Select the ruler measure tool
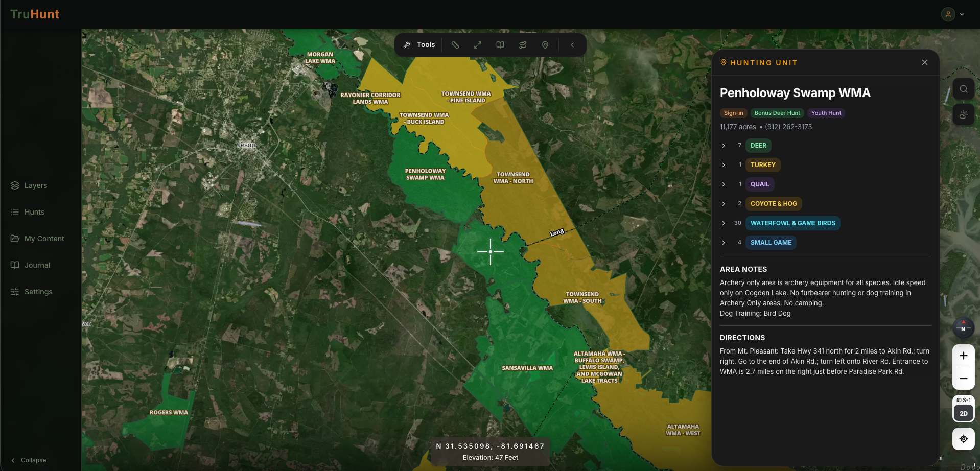Screen dimensions: 980x471 tap(455, 45)
